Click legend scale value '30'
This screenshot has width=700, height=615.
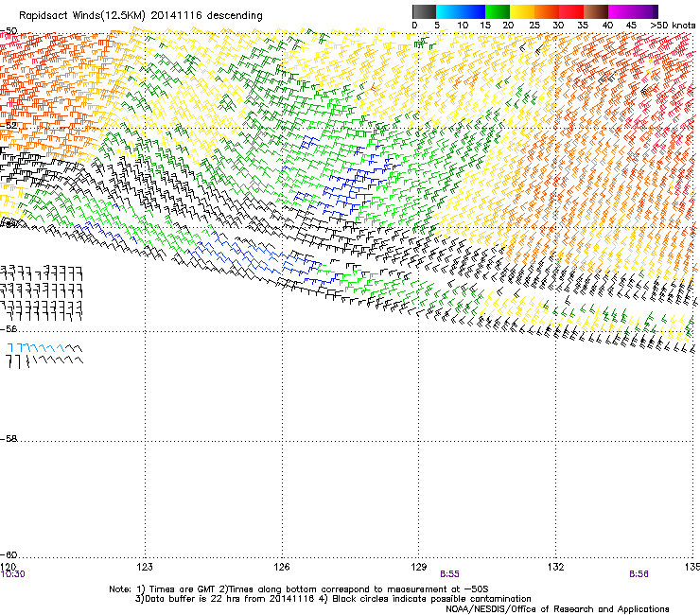pyautogui.click(x=558, y=26)
